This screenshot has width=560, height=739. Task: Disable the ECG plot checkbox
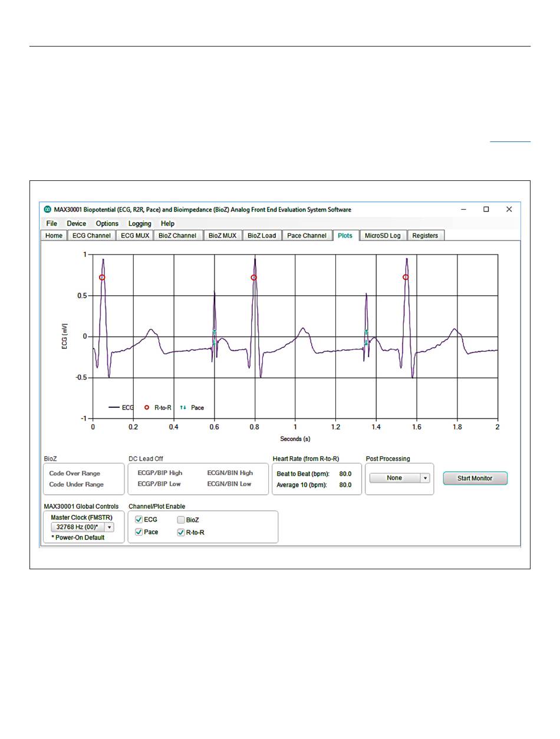point(139,520)
